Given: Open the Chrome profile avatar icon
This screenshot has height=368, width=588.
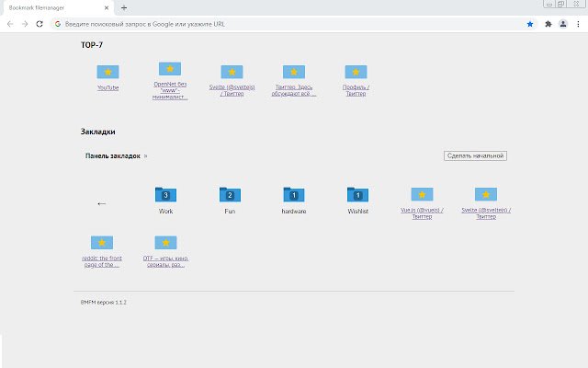Looking at the screenshot, I should point(563,24).
